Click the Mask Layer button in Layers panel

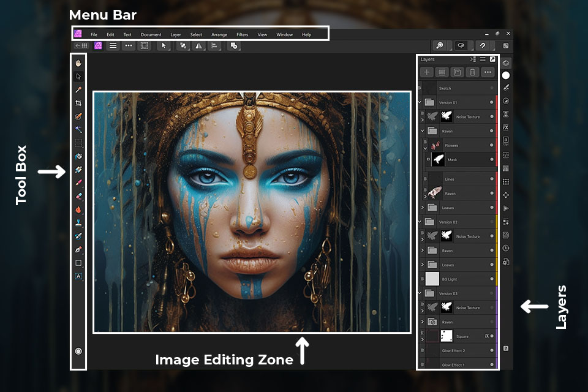pos(442,72)
